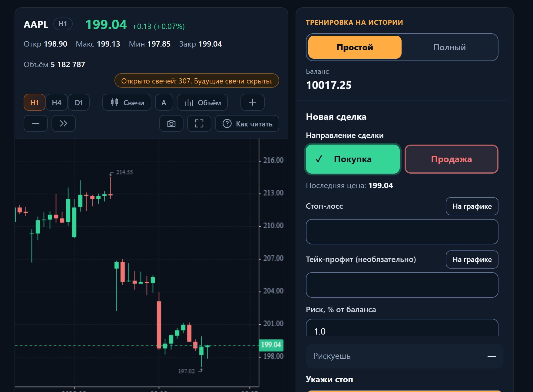
Task: Click the balance value 10017.25
Action: (x=329, y=85)
